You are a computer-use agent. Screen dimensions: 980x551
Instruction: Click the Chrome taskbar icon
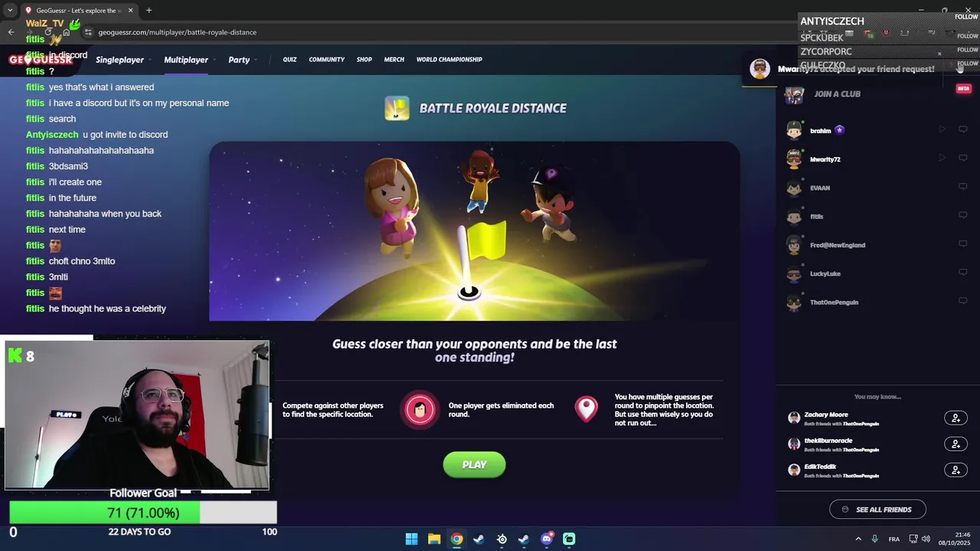(456, 539)
